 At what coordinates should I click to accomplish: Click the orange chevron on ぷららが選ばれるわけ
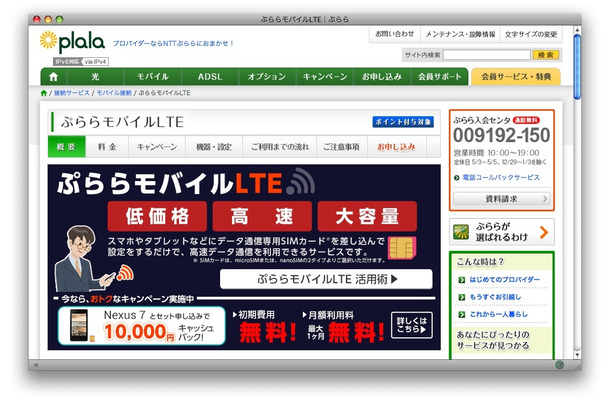point(544,232)
